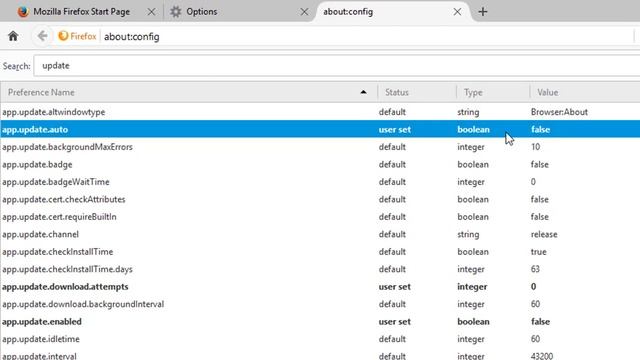Click the 'Search:' label
Screen dimensions: 640x360
(16, 66)
